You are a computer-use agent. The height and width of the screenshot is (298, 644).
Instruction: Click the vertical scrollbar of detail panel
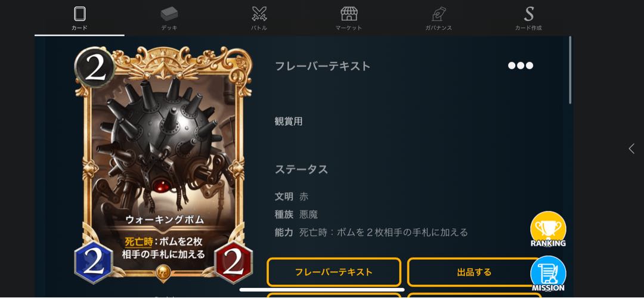569,70
